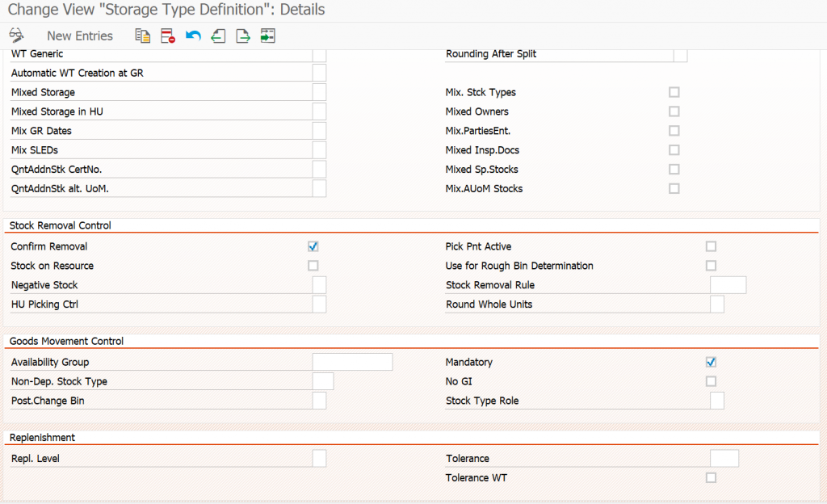Select the Round Whole Units field
827x504 pixels.
point(717,304)
